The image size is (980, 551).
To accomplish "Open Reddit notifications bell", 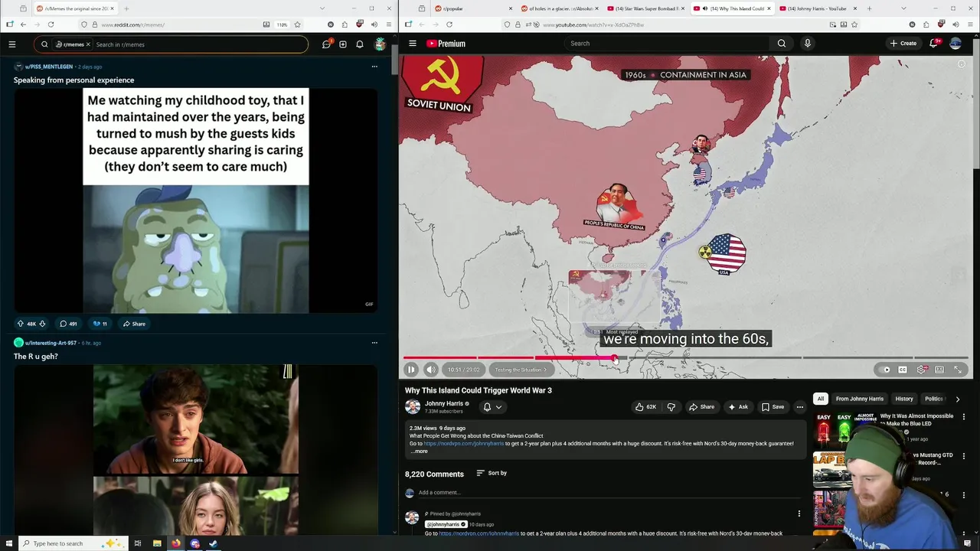I will 360,44.
